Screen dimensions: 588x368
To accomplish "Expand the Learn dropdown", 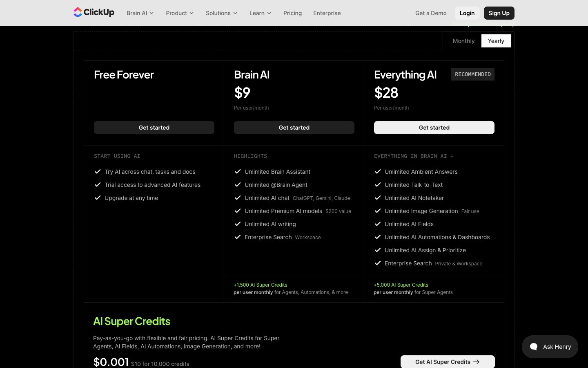I will point(260,13).
